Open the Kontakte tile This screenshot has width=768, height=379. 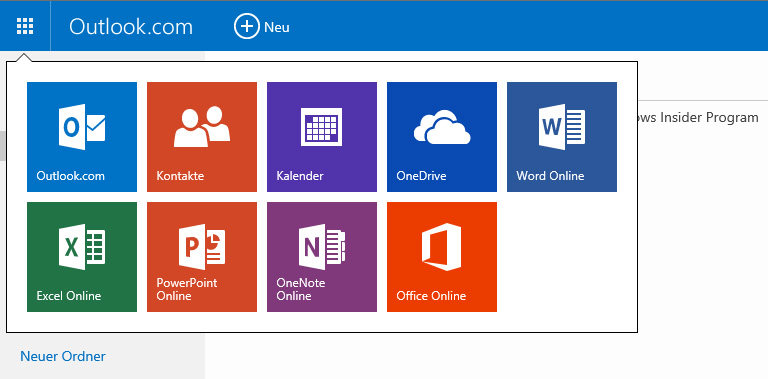click(x=202, y=137)
